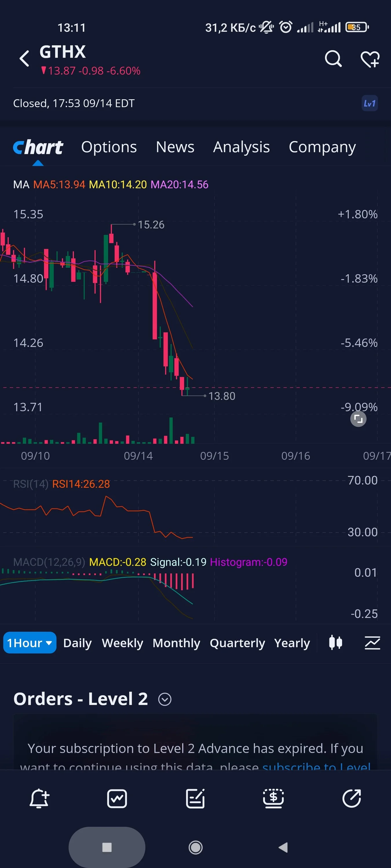Open the News tab
Viewport: 391px width, 868px height.
[175, 147]
